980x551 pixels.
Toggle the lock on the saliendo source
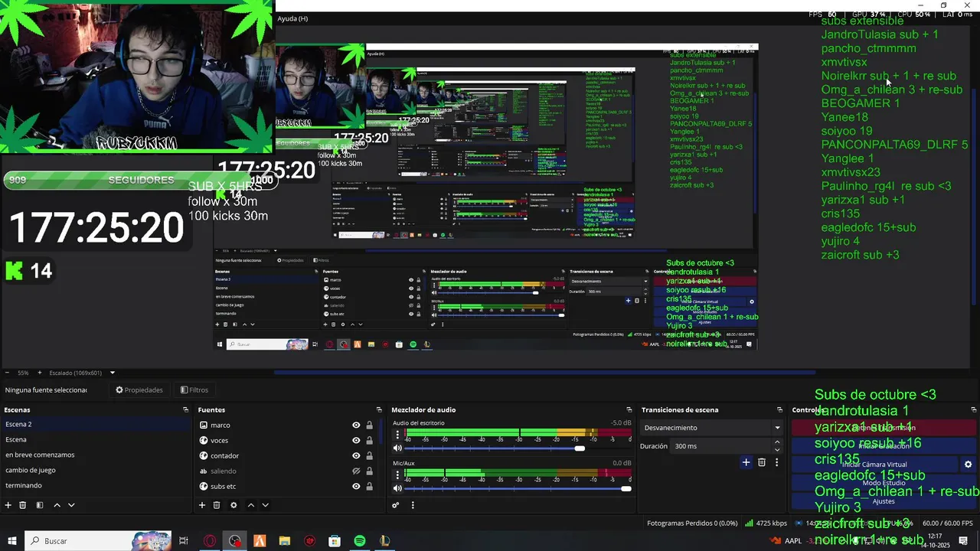pos(369,471)
